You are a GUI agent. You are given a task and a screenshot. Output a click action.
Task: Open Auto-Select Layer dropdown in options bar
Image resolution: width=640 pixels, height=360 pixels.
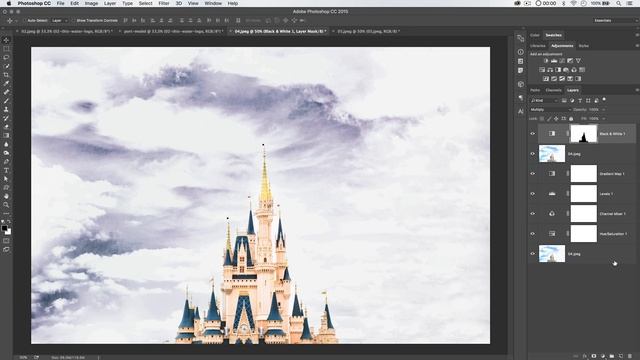click(x=60, y=20)
